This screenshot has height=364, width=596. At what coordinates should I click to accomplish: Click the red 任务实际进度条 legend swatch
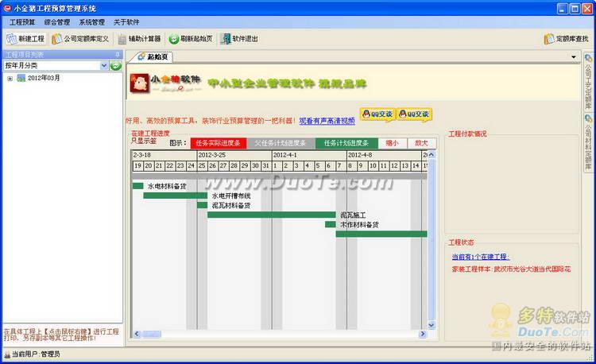tap(219, 143)
